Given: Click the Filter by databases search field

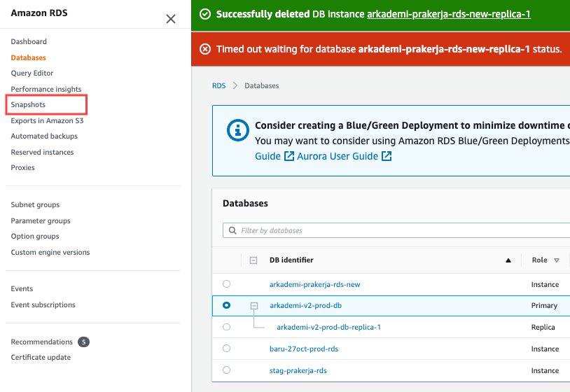Looking at the screenshot, I should 396,230.
